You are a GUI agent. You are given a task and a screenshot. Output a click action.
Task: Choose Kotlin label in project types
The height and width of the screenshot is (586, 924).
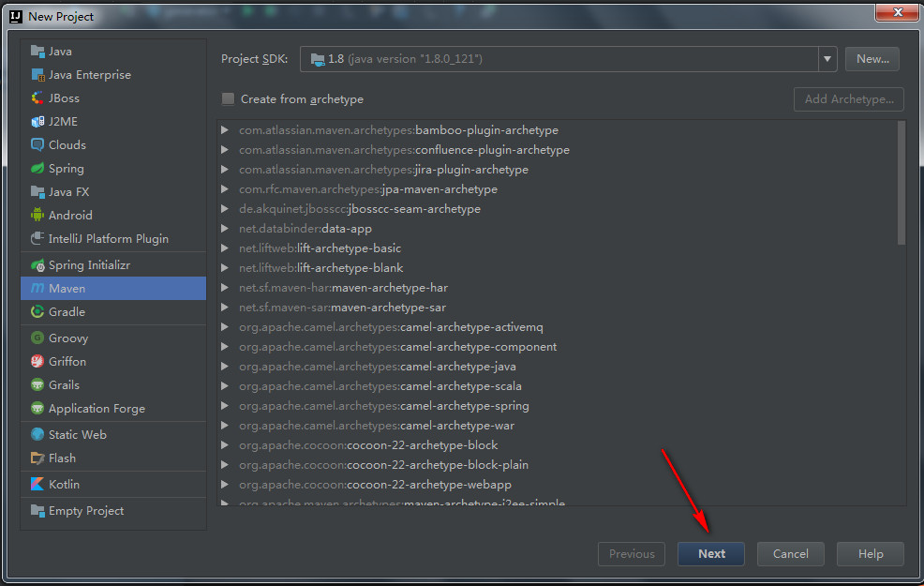(64, 484)
